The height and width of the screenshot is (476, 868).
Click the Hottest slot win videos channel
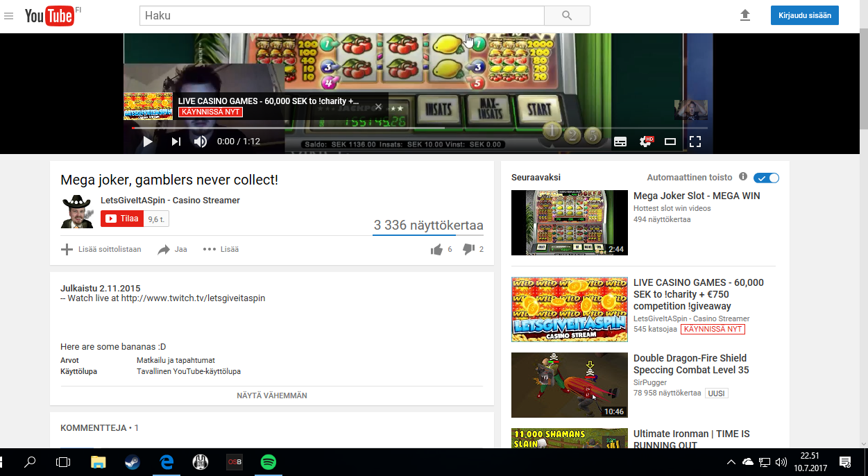[x=672, y=208]
